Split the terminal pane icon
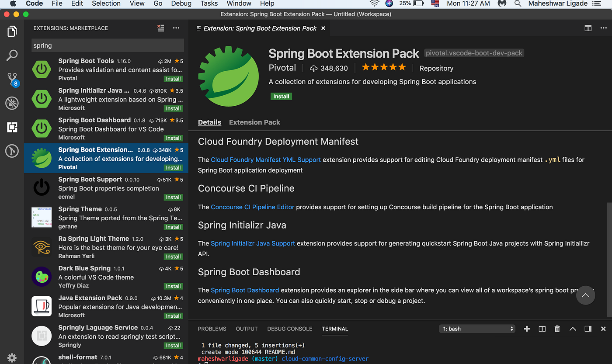 (x=542, y=329)
